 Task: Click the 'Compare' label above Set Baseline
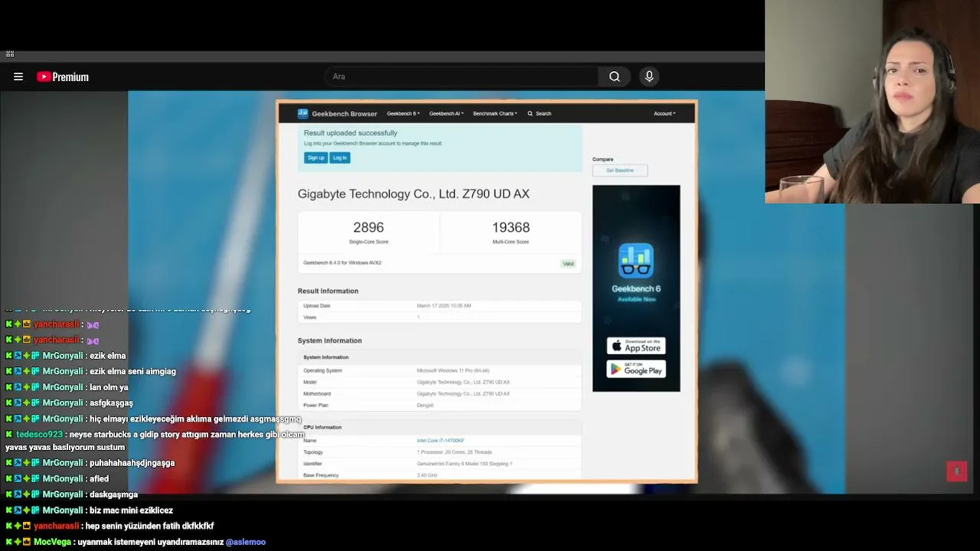(603, 159)
